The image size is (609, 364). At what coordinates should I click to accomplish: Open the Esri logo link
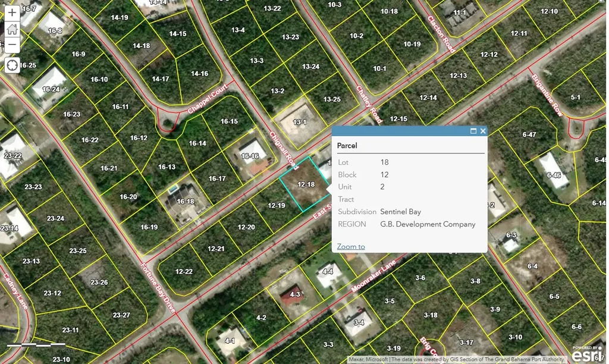coord(587,354)
